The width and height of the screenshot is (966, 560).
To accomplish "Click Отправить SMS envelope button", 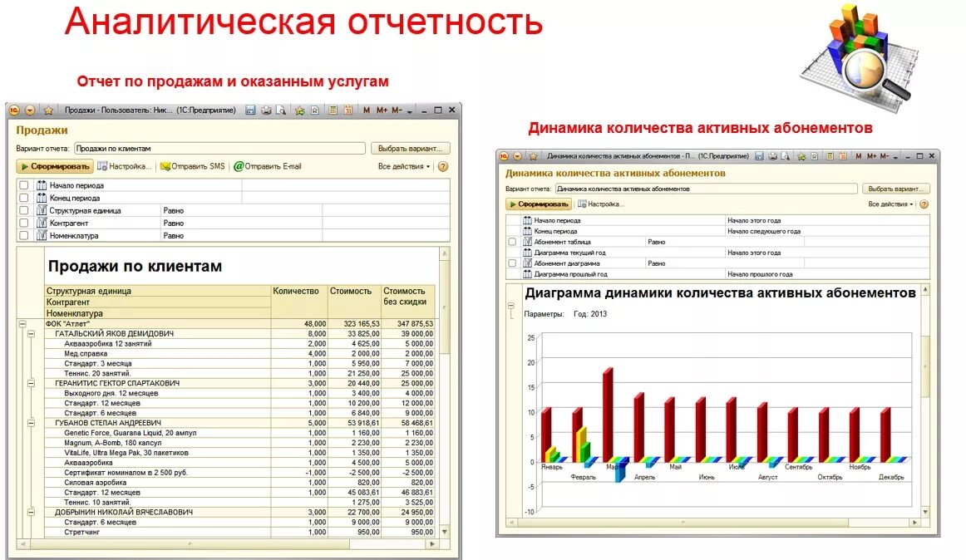I will click(x=193, y=166).
